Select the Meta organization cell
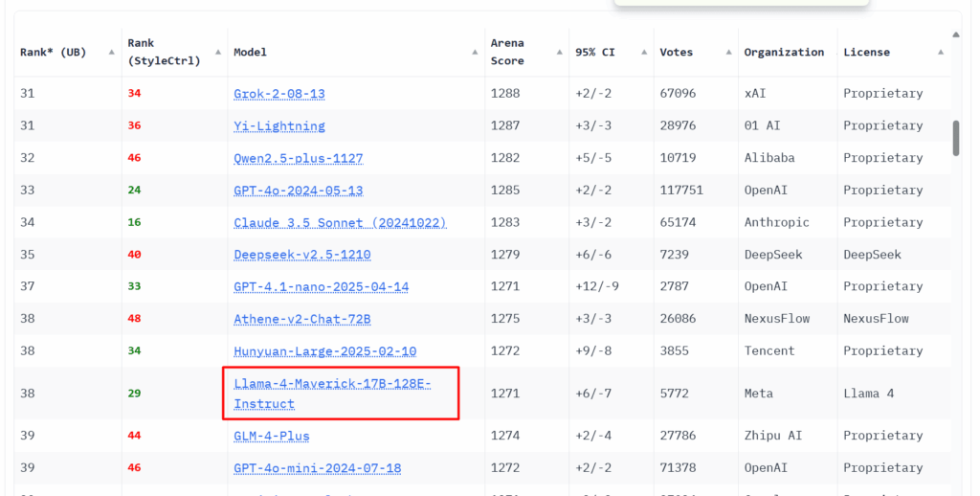The width and height of the screenshot is (980, 496). 758,394
